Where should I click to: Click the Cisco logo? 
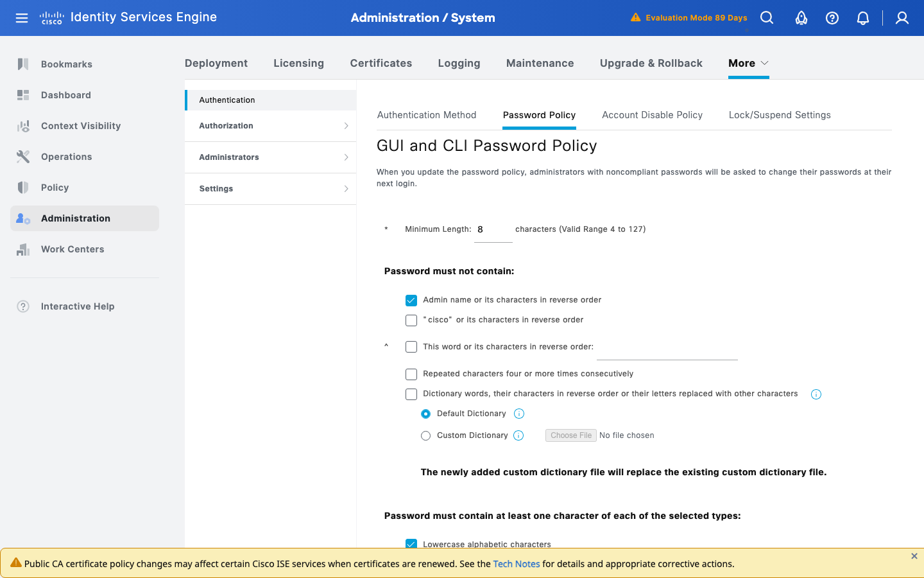point(51,18)
